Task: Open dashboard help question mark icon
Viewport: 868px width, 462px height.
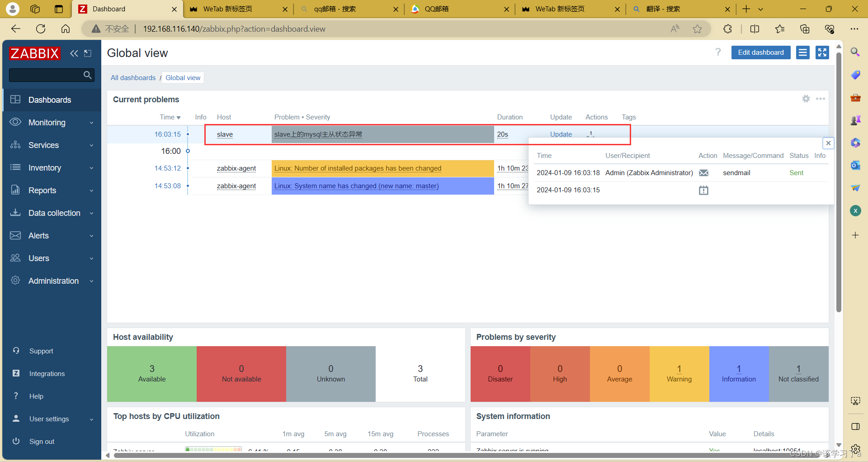Action: tap(718, 52)
